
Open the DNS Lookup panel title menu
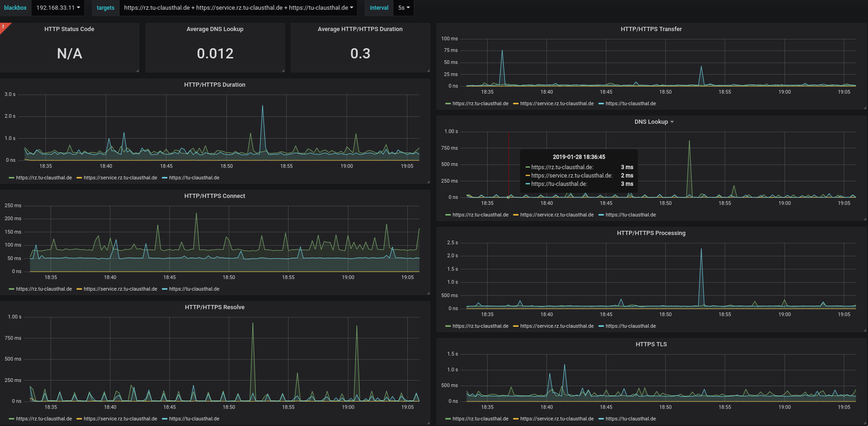point(654,122)
